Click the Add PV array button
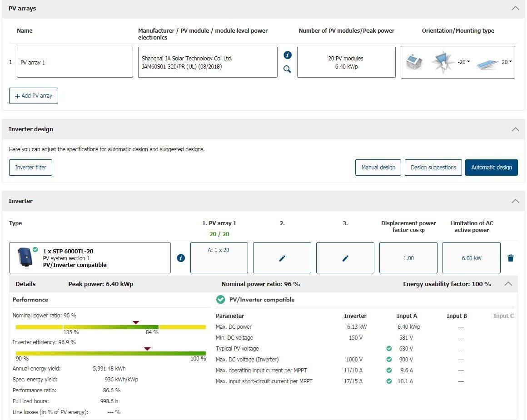This screenshot has width=527, height=420. click(x=34, y=96)
